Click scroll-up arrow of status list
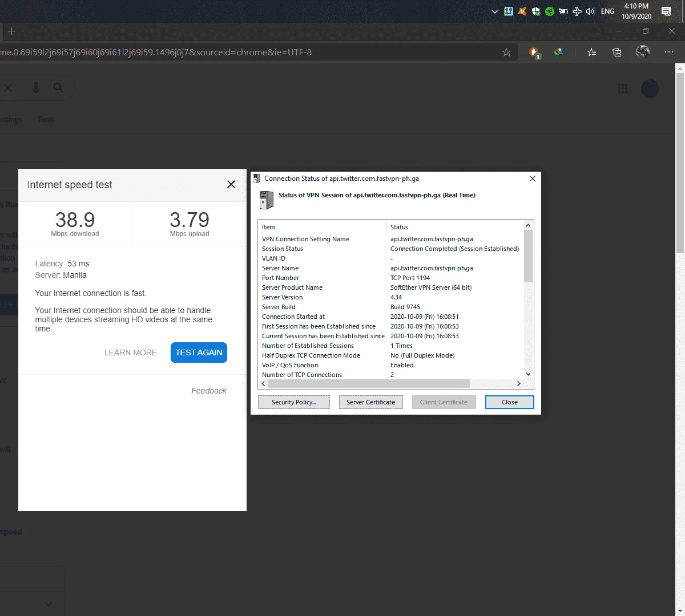Viewport: 685px width, 616px height. (529, 225)
